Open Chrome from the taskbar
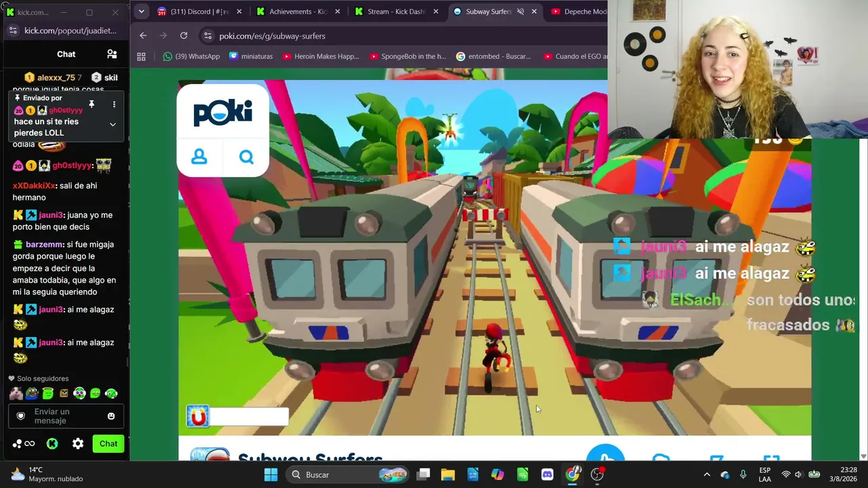Screen dimensions: 868x488 [573, 474]
